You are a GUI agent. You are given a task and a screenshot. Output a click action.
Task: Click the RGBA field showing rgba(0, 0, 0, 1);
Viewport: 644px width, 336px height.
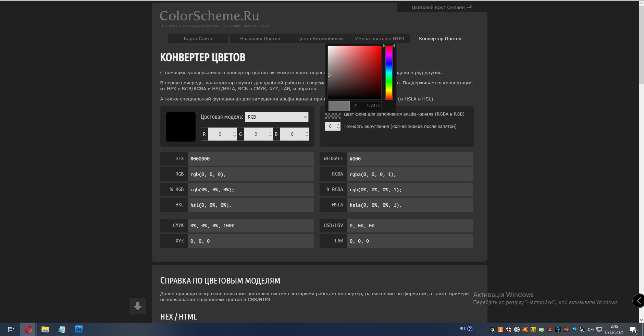pos(410,174)
